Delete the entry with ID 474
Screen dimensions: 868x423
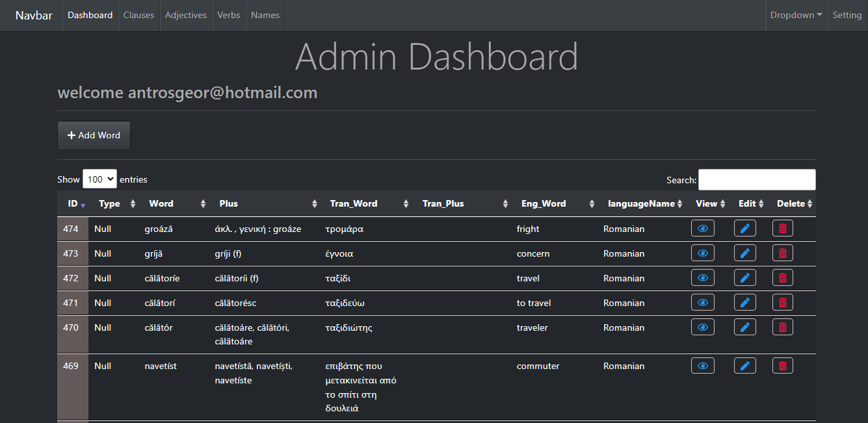pyautogui.click(x=782, y=229)
